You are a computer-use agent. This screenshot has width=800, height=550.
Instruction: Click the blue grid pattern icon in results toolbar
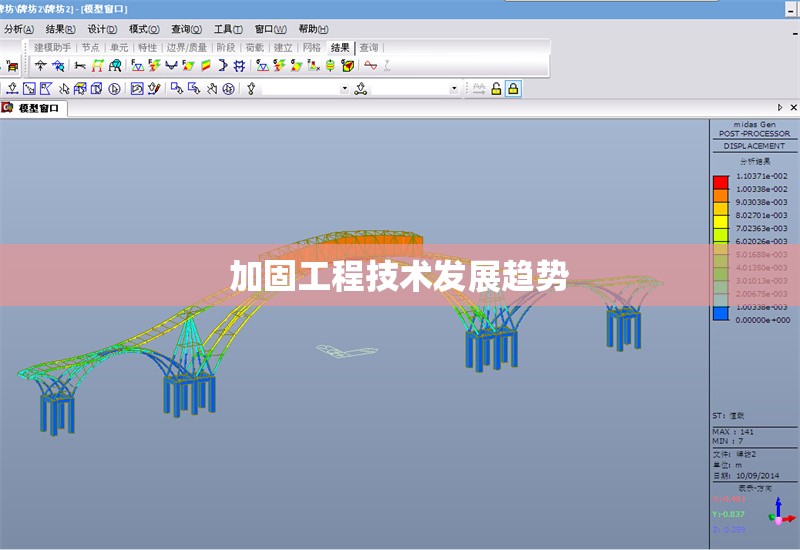(239, 65)
